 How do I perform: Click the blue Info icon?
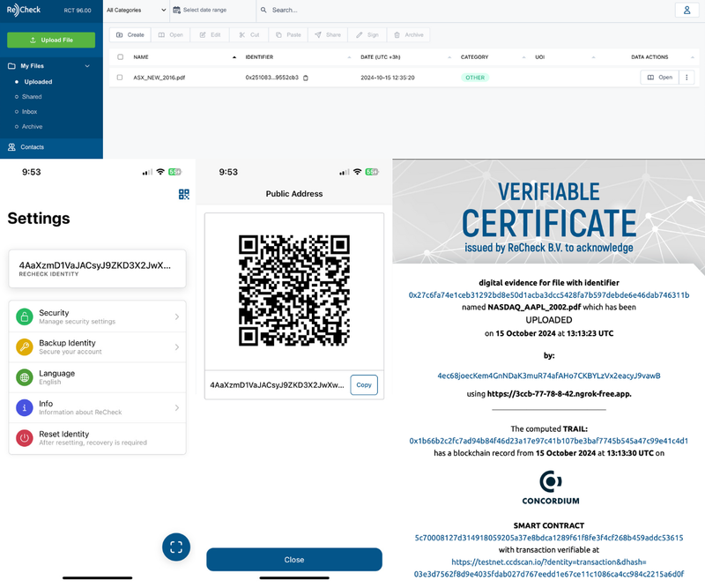click(x=25, y=407)
